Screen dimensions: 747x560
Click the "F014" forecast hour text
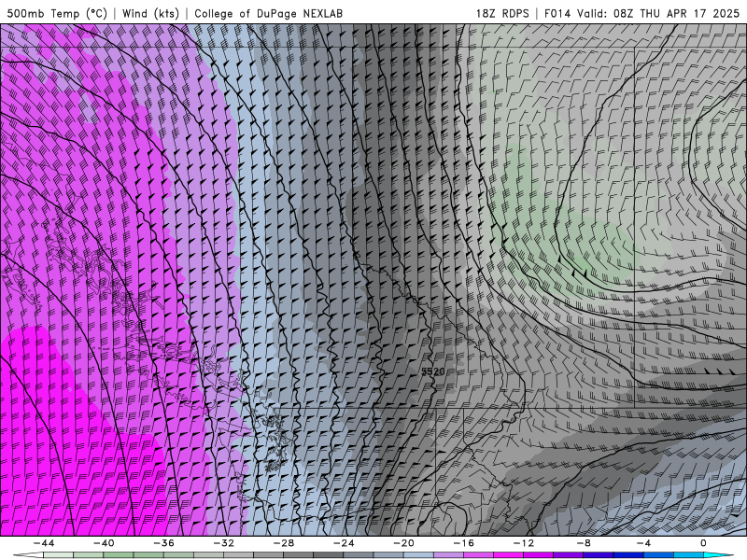557,13
